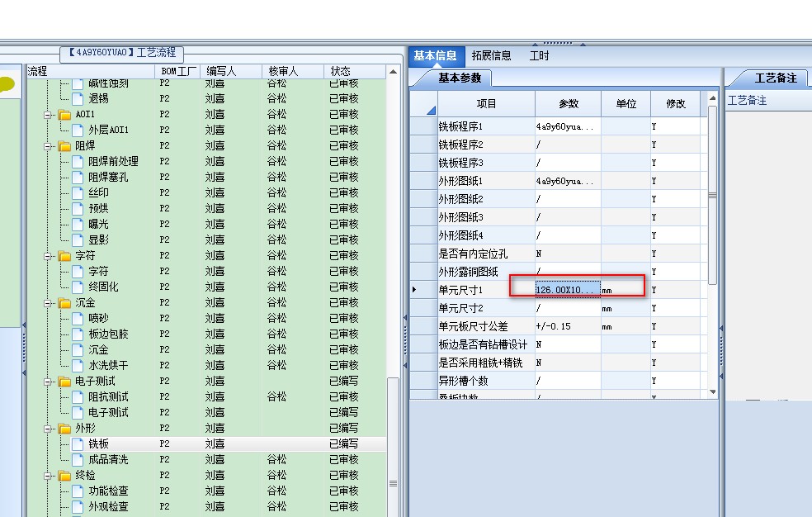Collapse the 外形 tree node
Image resolution: width=812 pixels, height=517 pixels.
pos(48,429)
